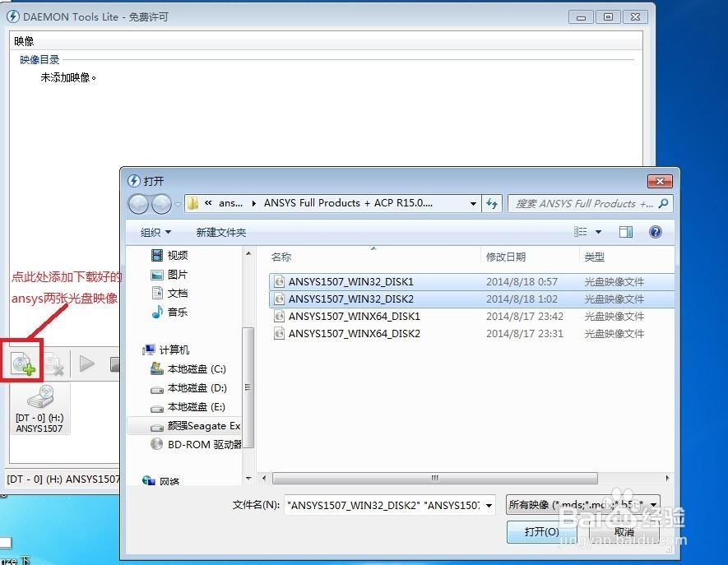Click the Mount play arrow icon

[x=86, y=364]
